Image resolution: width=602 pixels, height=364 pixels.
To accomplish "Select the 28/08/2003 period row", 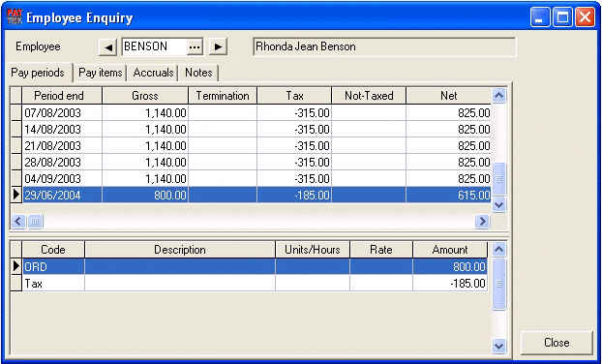I will [x=251, y=163].
